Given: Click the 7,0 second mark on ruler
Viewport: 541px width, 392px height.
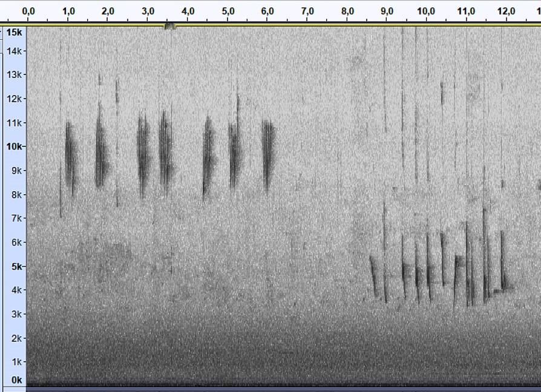Looking at the screenshot, I should [307, 11].
